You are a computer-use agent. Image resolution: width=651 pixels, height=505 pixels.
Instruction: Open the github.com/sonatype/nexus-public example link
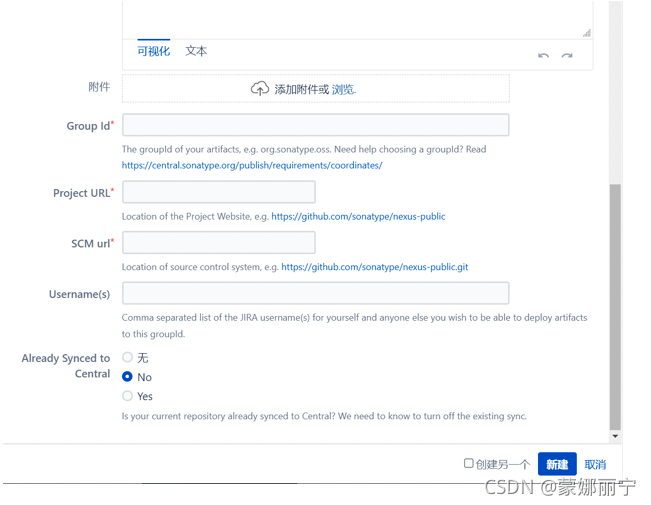[358, 216]
